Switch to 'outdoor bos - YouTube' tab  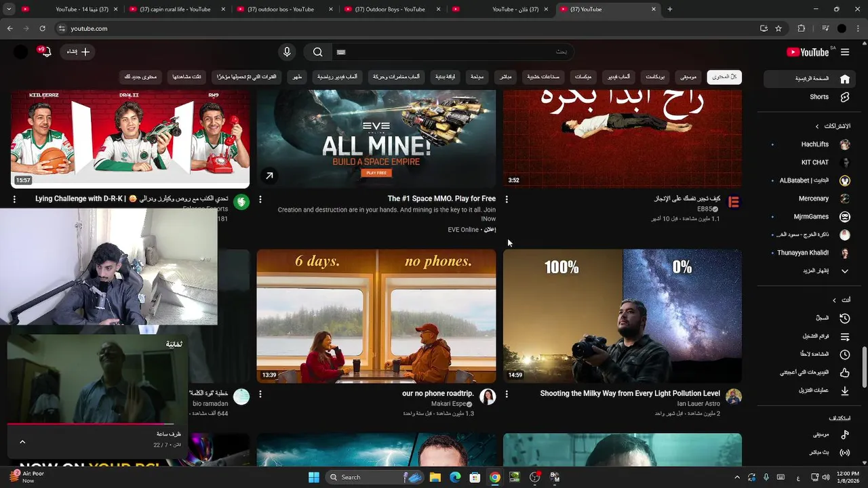[x=283, y=9]
